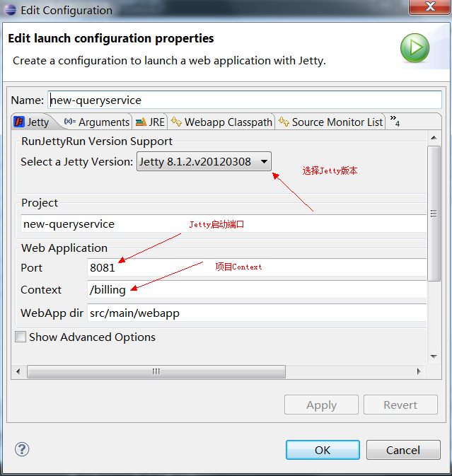Switch to the Source Monitor List tab

pyautogui.click(x=330, y=122)
